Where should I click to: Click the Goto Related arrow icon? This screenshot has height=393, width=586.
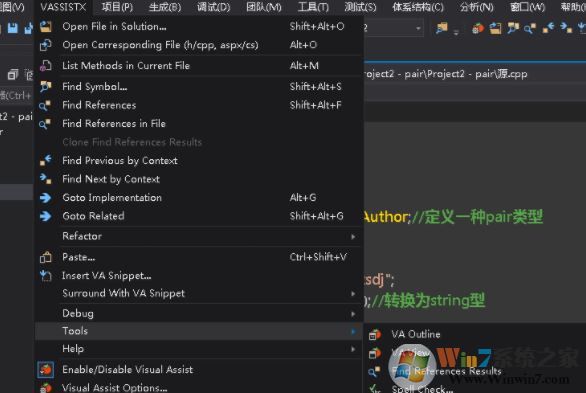click(46, 216)
